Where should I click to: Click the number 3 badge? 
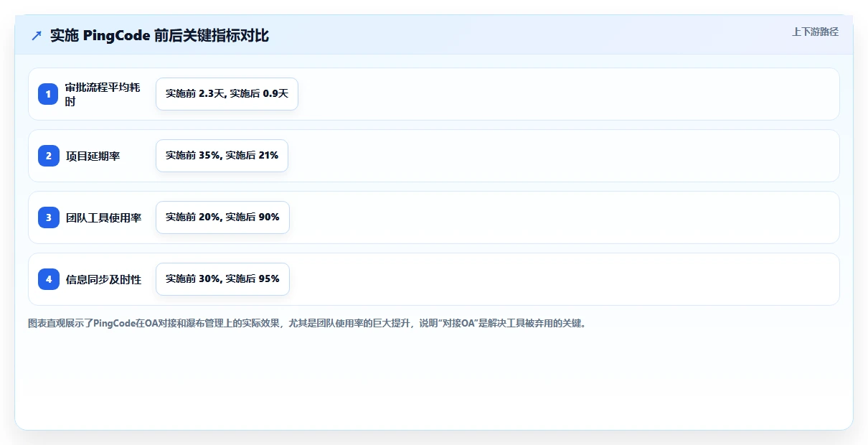49,217
